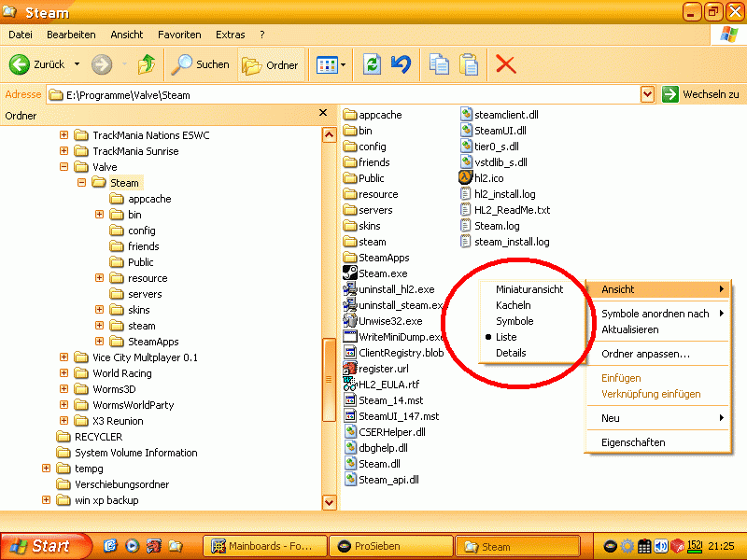This screenshot has width=747, height=560.
Task: Select Kacheln view option
Action: 513,305
